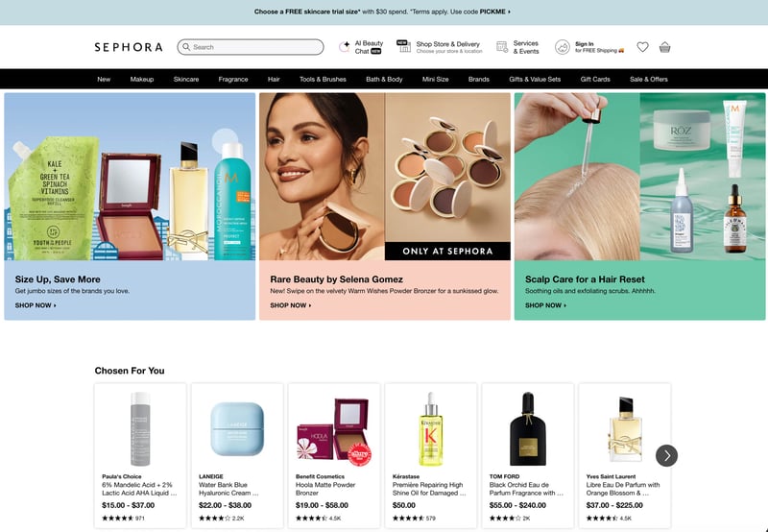Click the search magnifier icon
The width and height of the screenshot is (768, 532).
coord(186,47)
